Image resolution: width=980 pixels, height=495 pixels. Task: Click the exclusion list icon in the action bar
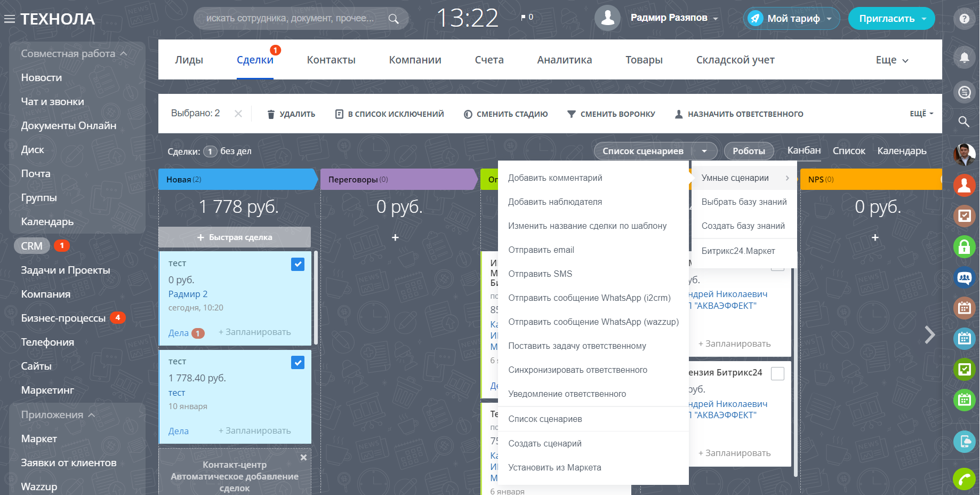point(339,114)
